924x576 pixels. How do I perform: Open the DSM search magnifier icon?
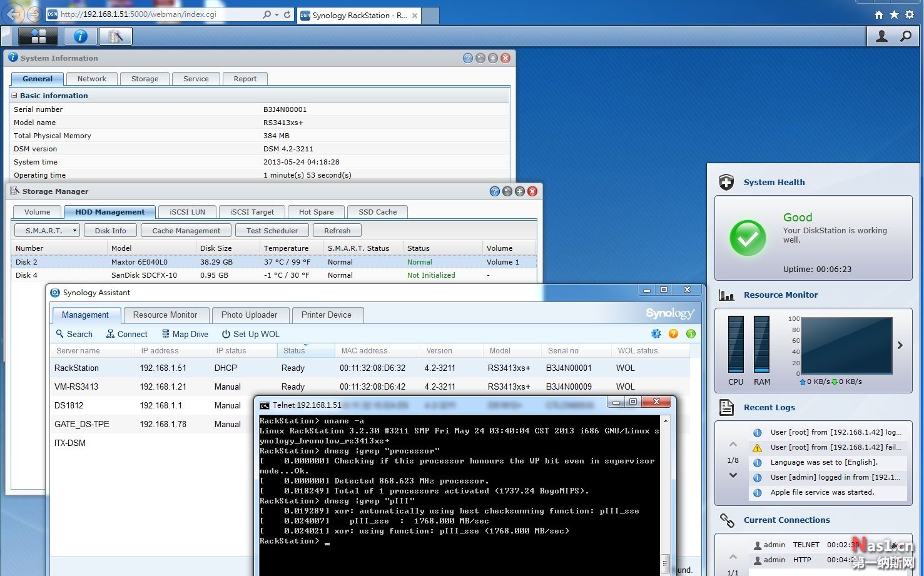pyautogui.click(x=905, y=36)
